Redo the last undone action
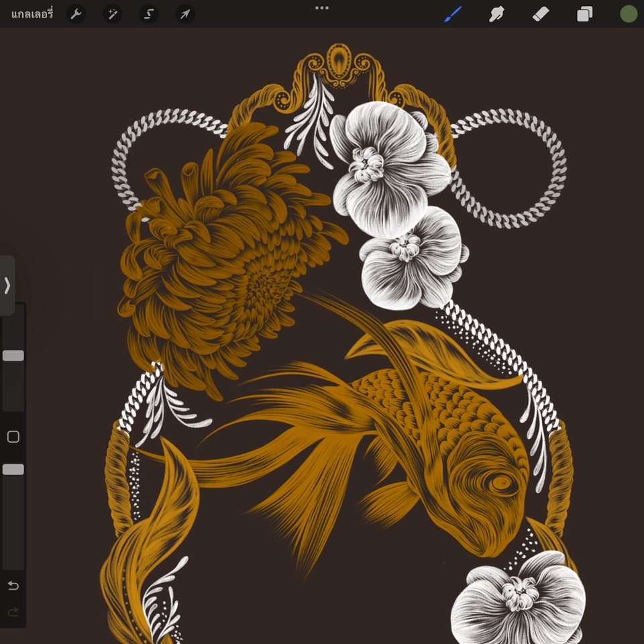Image resolution: width=644 pixels, height=644 pixels. (x=13, y=612)
